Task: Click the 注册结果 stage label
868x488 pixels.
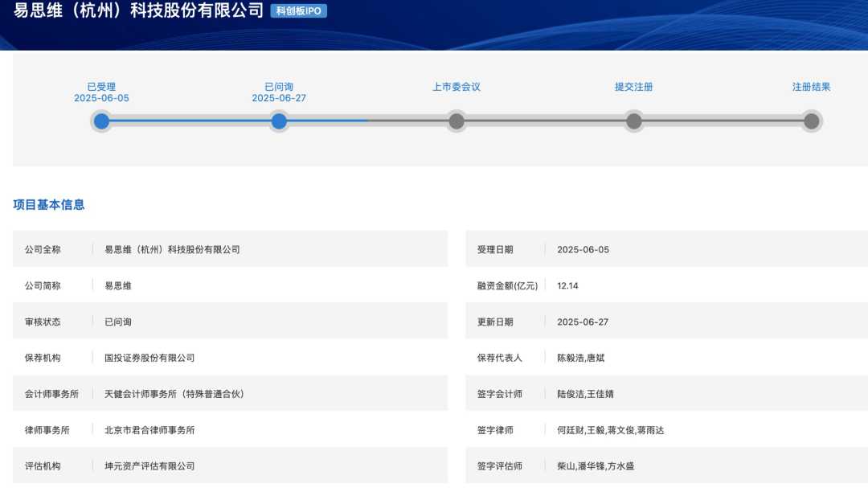Action: coord(812,87)
